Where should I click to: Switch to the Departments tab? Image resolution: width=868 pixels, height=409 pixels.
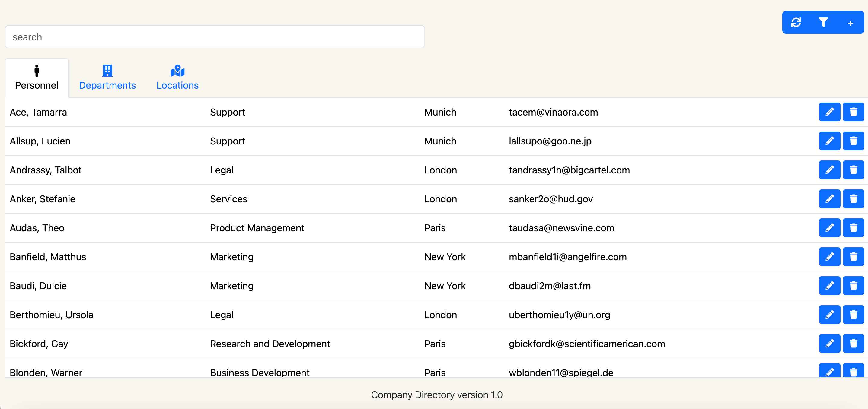[x=107, y=78]
